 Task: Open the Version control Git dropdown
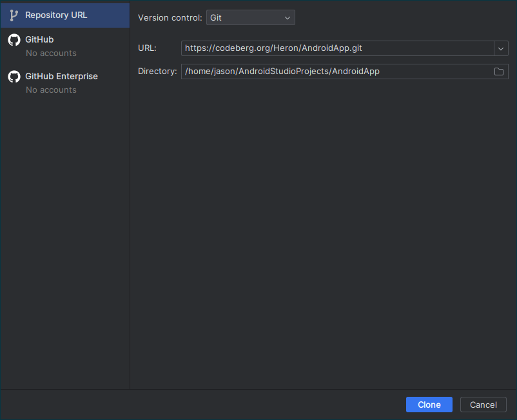(x=251, y=17)
